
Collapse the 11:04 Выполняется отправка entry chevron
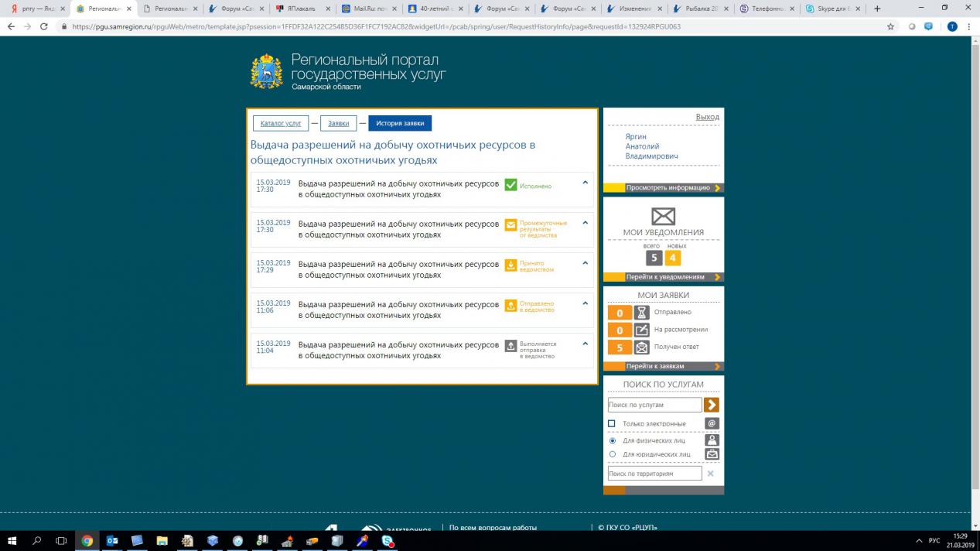586,344
